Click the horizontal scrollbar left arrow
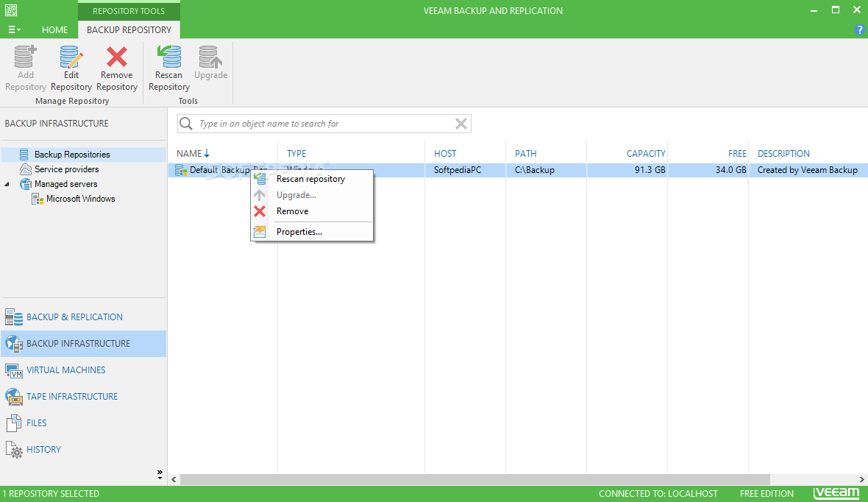 (x=174, y=480)
